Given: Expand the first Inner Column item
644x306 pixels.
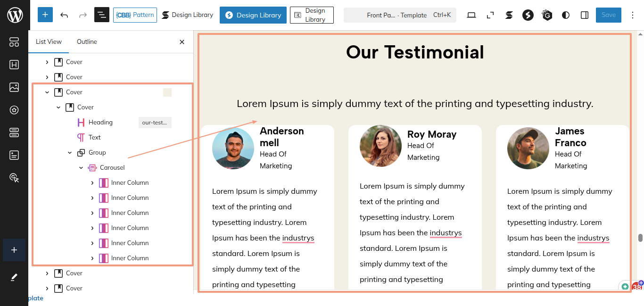Looking at the screenshot, I should coord(92,183).
